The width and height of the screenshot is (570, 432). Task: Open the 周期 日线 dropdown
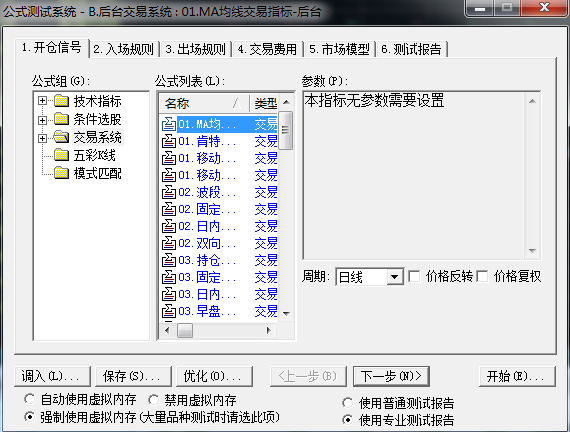click(394, 277)
